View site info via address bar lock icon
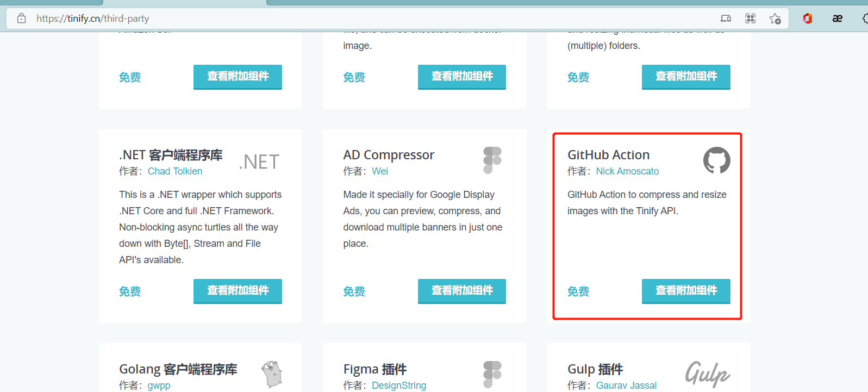 22,18
